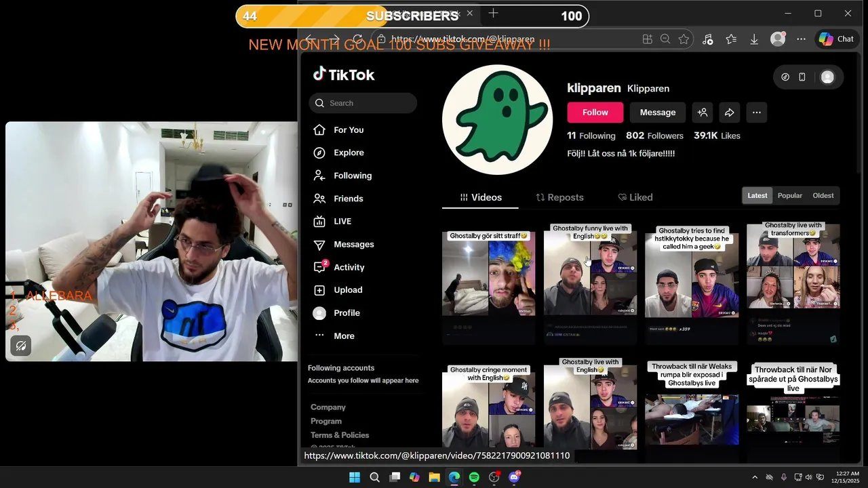Open the Windows Start menu
The image size is (868, 488).
(355, 477)
